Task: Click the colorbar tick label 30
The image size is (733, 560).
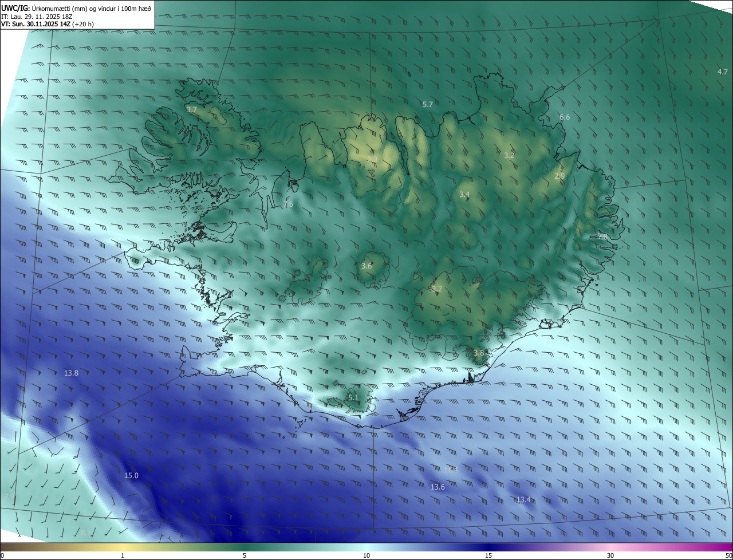Action: pos(610,555)
